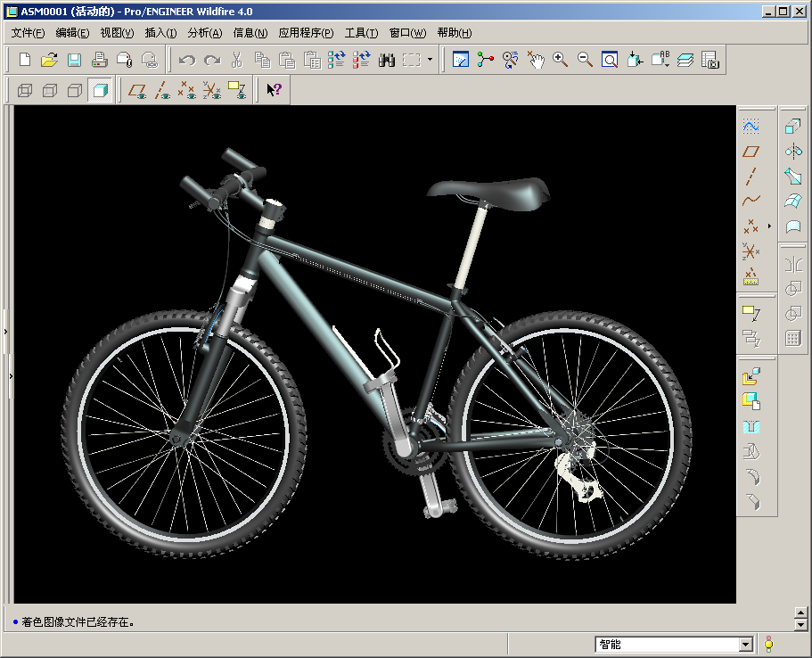Viewport: 812px width, 658px height.
Task: Save the model with floppy icon
Action: click(74, 60)
